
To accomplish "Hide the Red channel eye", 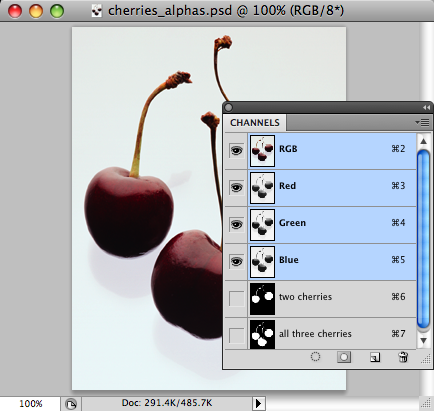I will tap(236, 188).
